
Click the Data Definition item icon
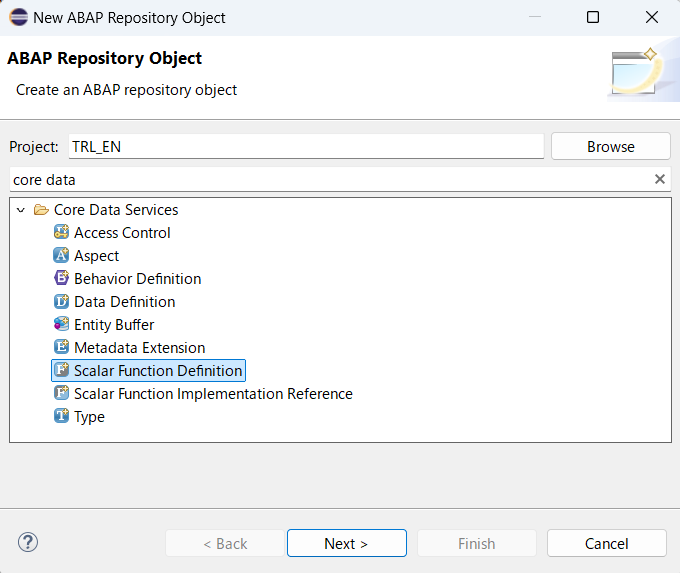pos(61,302)
